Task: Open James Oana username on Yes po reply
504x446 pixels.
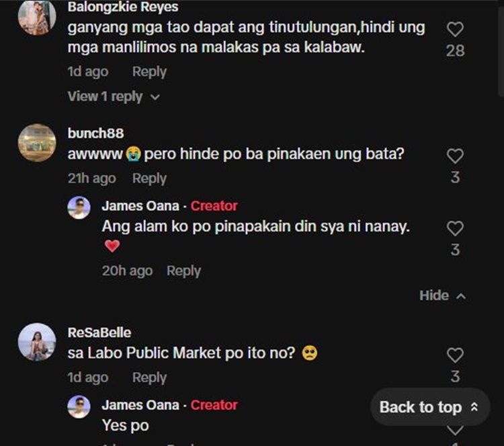Action: click(x=140, y=405)
